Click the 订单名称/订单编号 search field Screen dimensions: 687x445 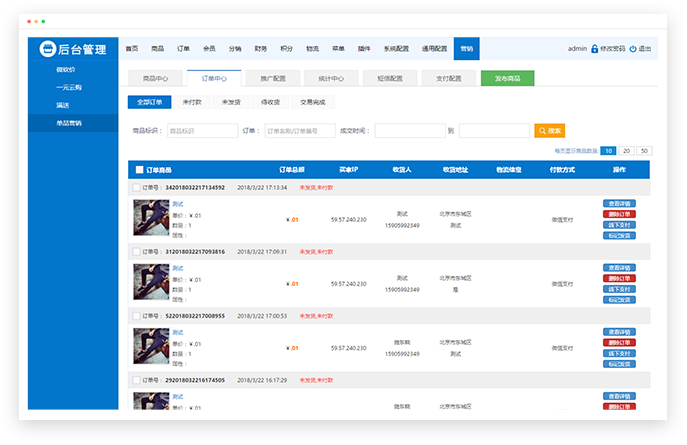(x=300, y=130)
